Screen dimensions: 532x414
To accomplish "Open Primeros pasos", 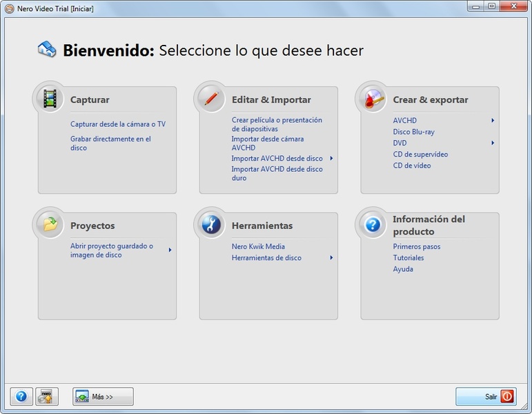I will [x=417, y=247].
